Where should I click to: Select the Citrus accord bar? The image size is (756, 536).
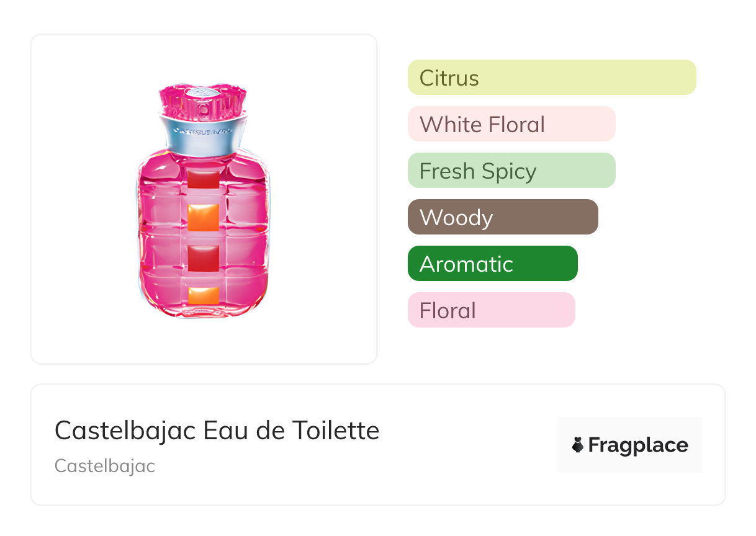tap(551, 78)
